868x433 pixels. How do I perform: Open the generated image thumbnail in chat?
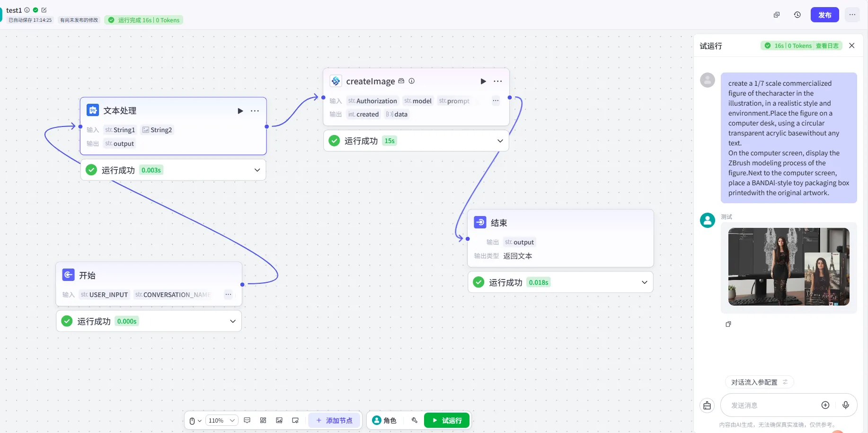tap(789, 267)
